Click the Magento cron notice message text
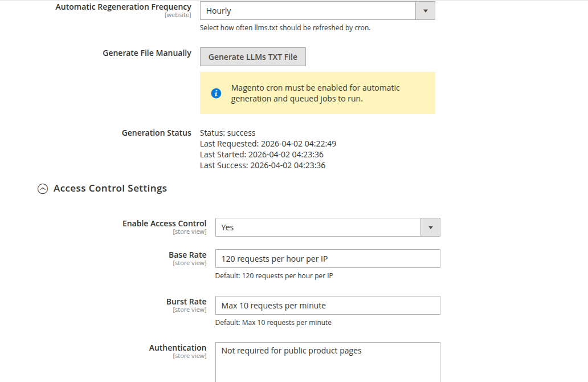 pos(315,93)
